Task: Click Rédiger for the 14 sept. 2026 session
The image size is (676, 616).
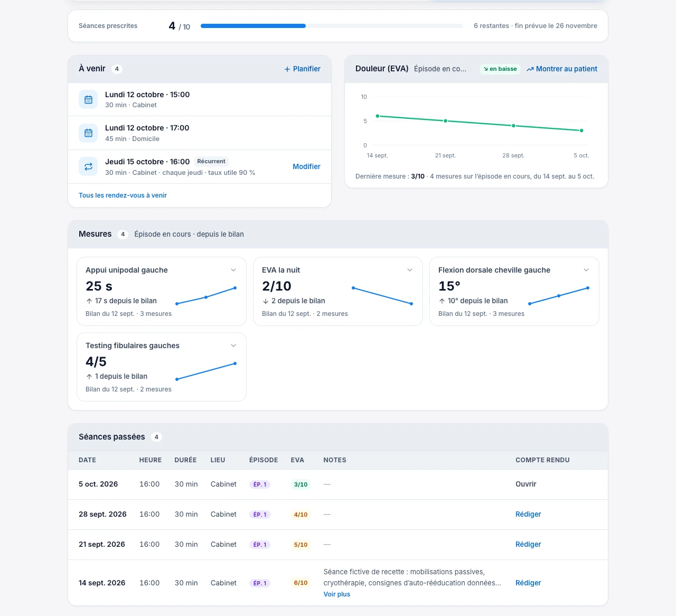Action: tap(528, 583)
